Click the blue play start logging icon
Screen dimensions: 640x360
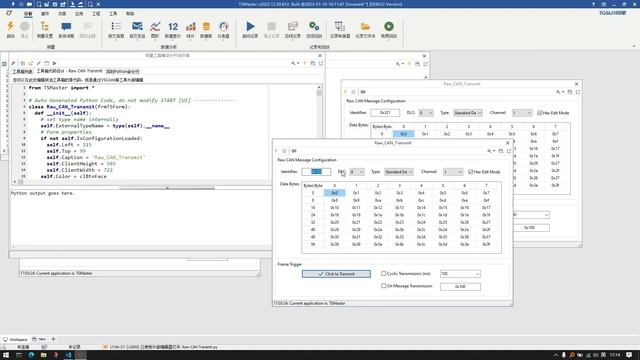click(x=250, y=27)
